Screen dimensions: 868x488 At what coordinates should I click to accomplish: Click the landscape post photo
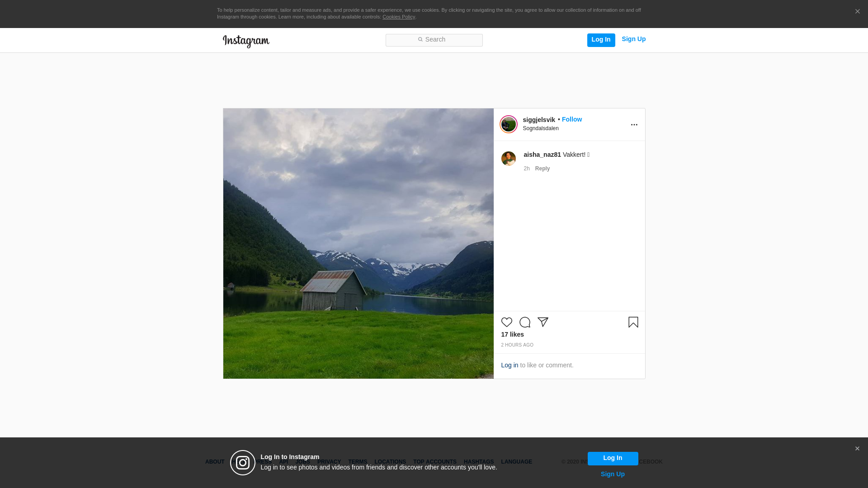click(358, 244)
